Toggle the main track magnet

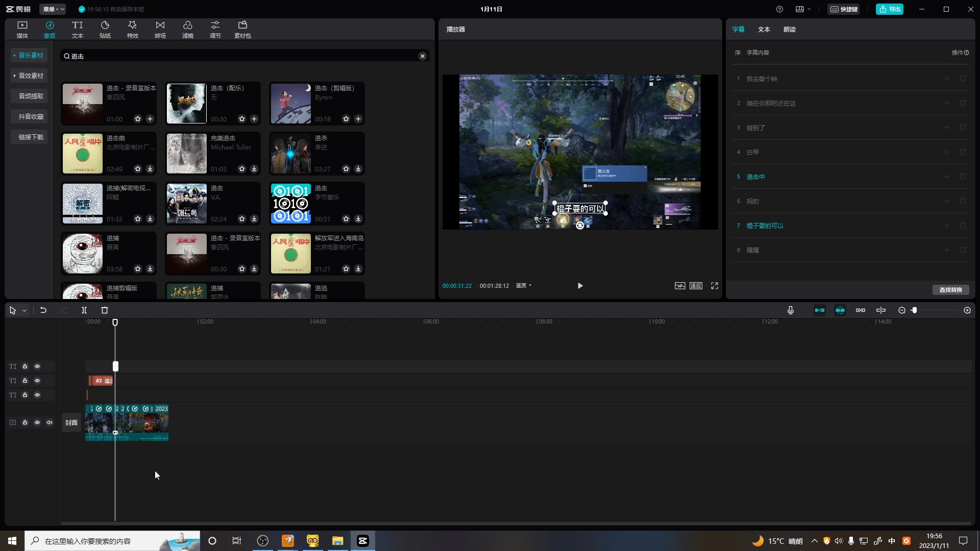point(820,310)
